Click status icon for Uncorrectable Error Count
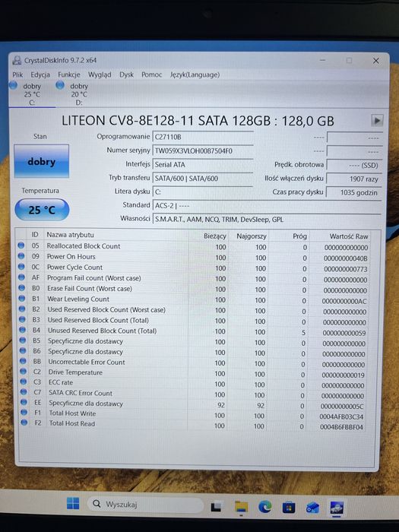The height and width of the screenshot is (532, 399). point(23,361)
